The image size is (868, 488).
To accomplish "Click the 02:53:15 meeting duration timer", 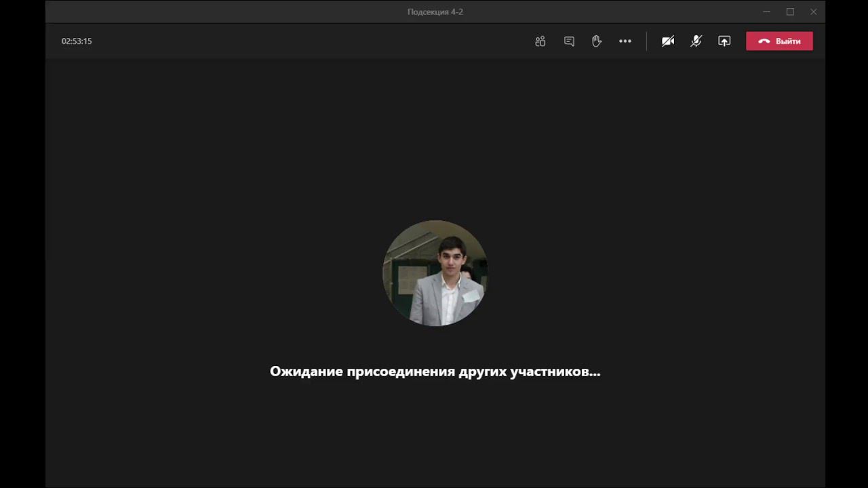I will point(77,41).
